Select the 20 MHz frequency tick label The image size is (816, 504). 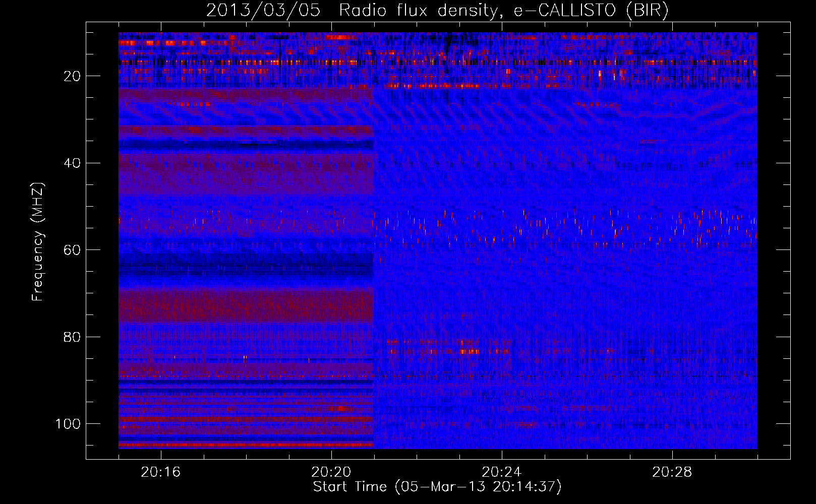tap(73, 76)
